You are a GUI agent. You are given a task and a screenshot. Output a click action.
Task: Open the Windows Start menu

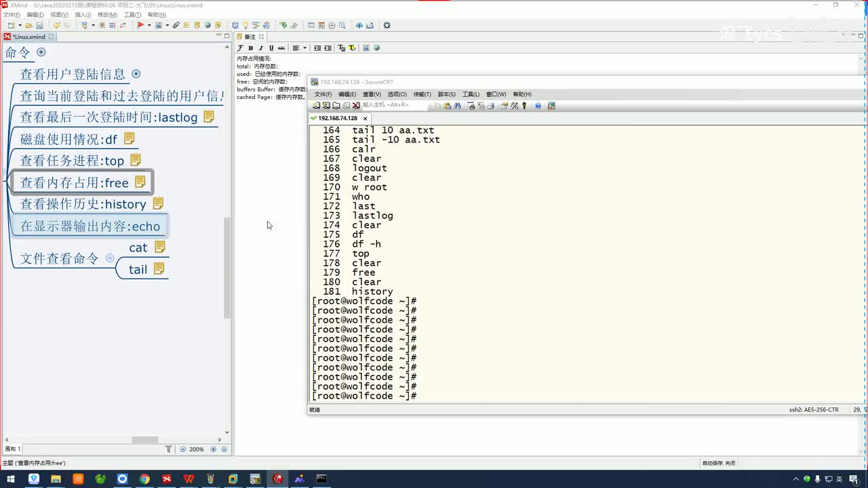click(x=11, y=479)
